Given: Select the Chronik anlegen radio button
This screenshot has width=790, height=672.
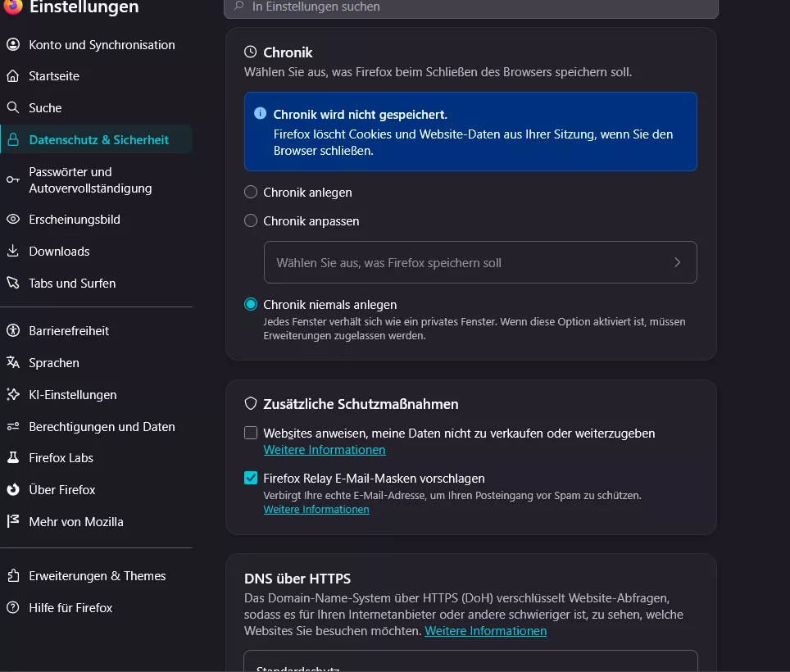Looking at the screenshot, I should 251,192.
